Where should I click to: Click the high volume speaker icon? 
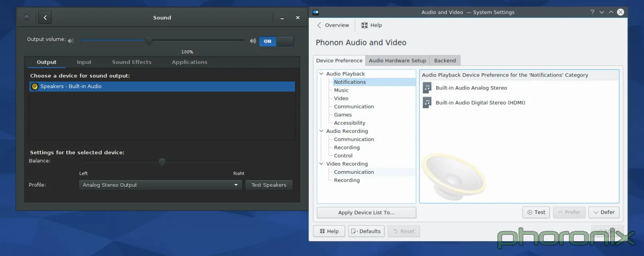[252, 41]
